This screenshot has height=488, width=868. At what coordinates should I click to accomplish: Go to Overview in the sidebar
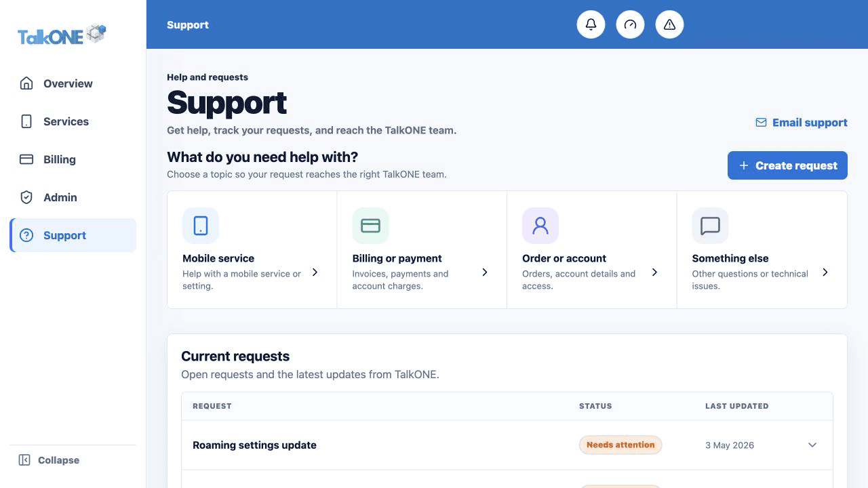tap(73, 83)
